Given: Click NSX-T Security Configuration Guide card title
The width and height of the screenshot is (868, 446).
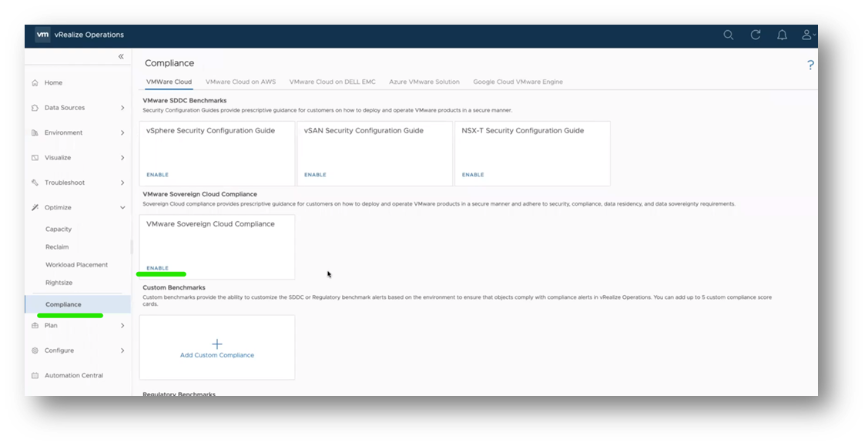Looking at the screenshot, I should (x=522, y=131).
